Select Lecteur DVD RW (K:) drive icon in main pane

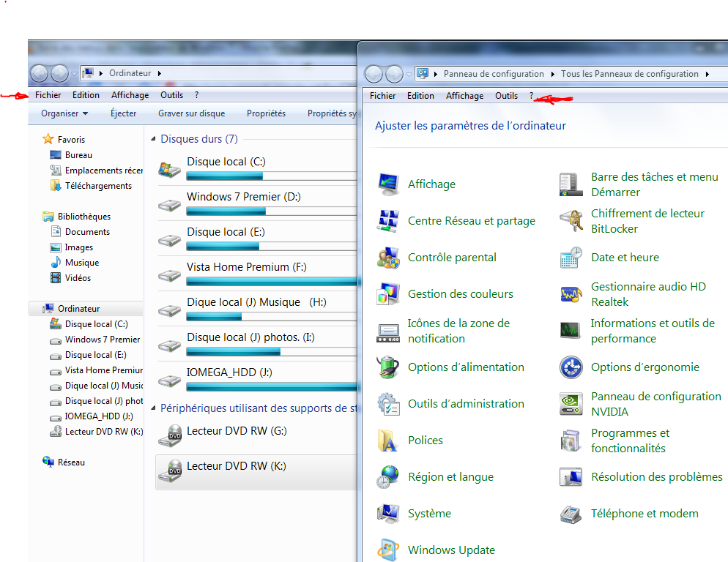tap(169, 471)
